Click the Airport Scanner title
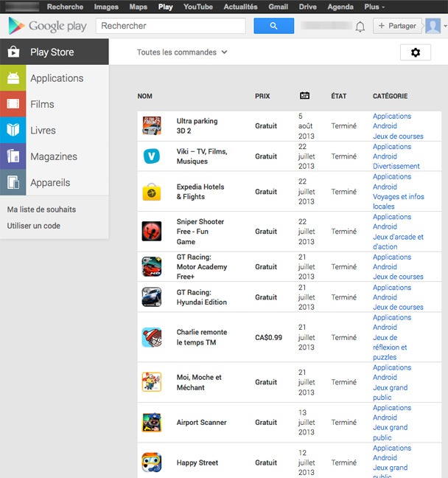The width and height of the screenshot is (448, 478). click(x=202, y=423)
